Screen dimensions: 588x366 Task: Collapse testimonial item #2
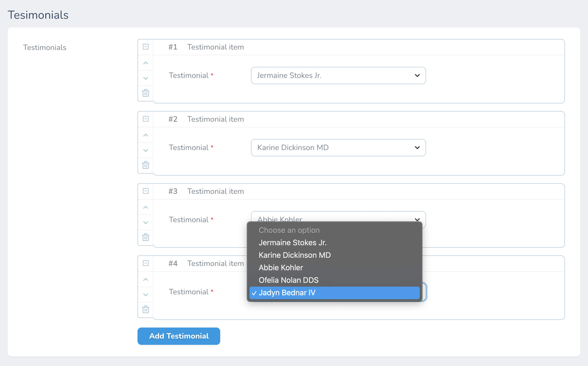[145, 119]
